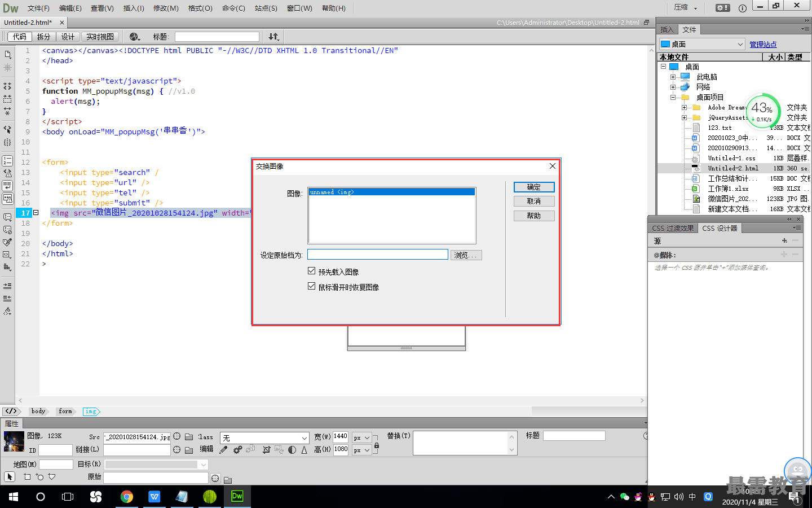Click the Wrap Tag icon

tap(7, 242)
